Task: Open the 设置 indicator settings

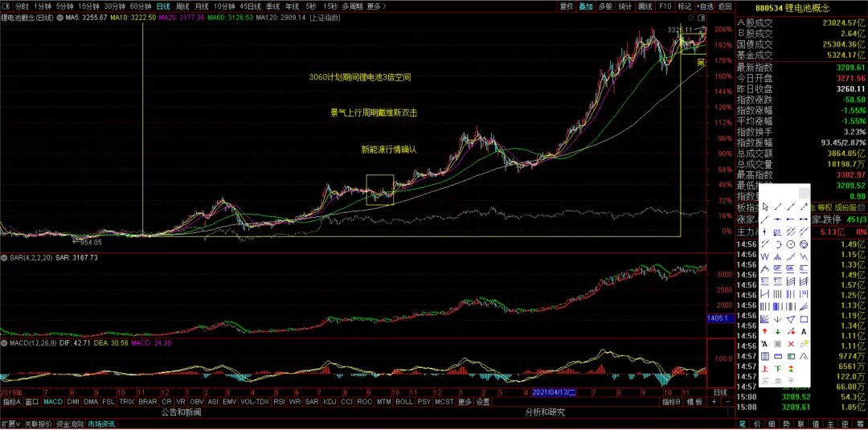Action: click(x=483, y=401)
